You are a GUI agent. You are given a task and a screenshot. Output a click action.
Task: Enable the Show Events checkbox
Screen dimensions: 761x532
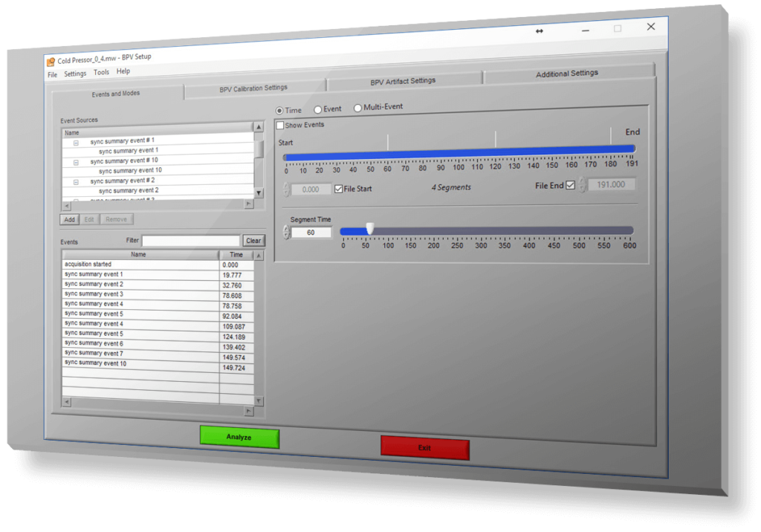pyautogui.click(x=281, y=126)
